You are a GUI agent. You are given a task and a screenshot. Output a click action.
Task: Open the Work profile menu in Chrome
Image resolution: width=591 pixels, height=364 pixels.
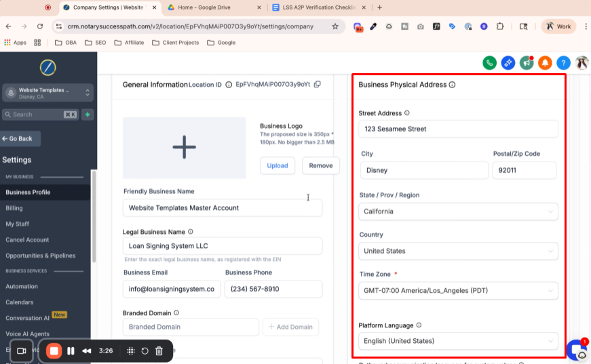558,26
